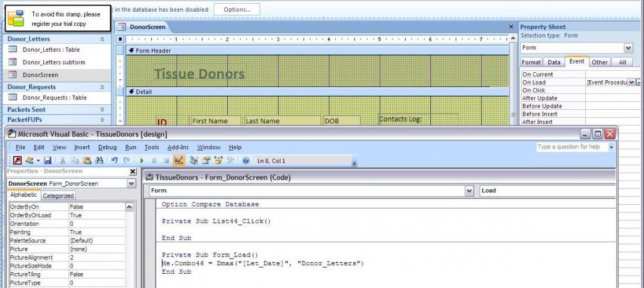Click the Redo icon

point(127,161)
